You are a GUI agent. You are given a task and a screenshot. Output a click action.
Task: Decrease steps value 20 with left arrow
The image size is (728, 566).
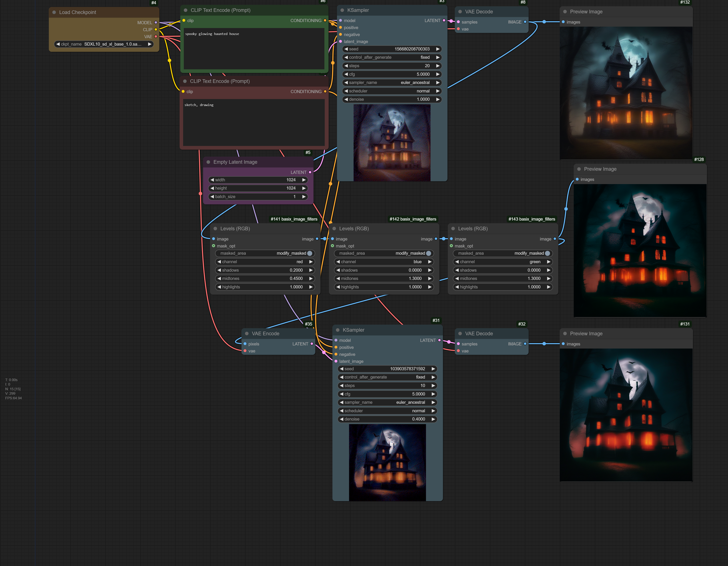[x=346, y=66]
